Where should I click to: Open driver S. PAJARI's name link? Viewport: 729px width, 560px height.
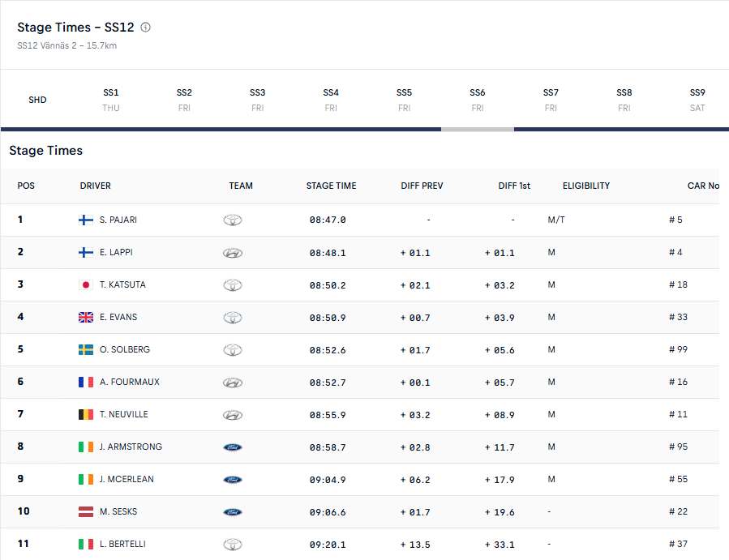[x=118, y=220]
